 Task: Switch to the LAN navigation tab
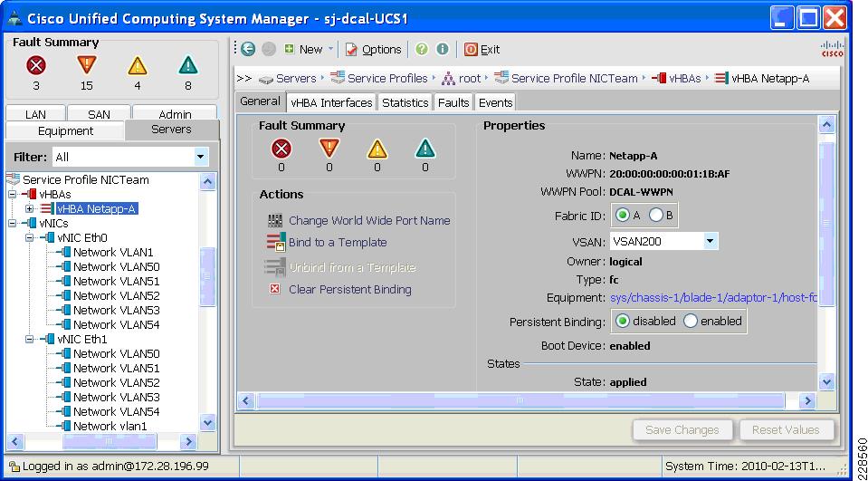point(35,113)
